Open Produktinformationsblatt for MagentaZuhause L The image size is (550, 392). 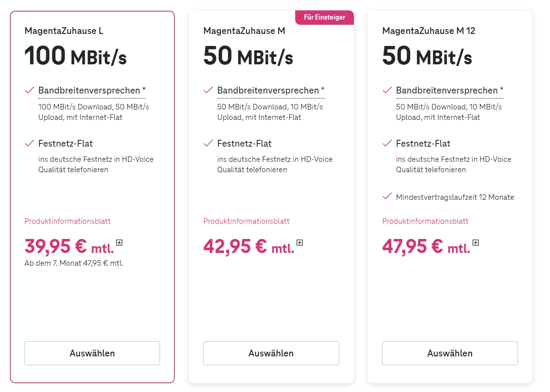pos(68,221)
